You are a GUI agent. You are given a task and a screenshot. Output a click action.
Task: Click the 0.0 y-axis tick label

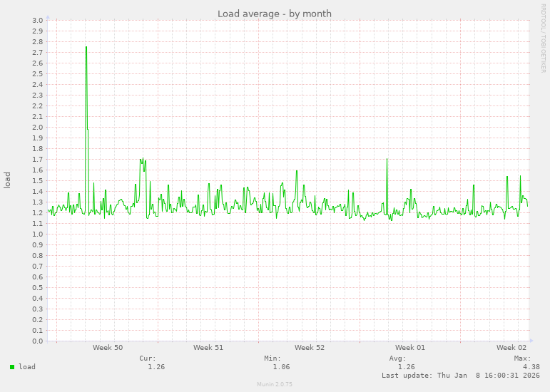pyautogui.click(x=38, y=341)
